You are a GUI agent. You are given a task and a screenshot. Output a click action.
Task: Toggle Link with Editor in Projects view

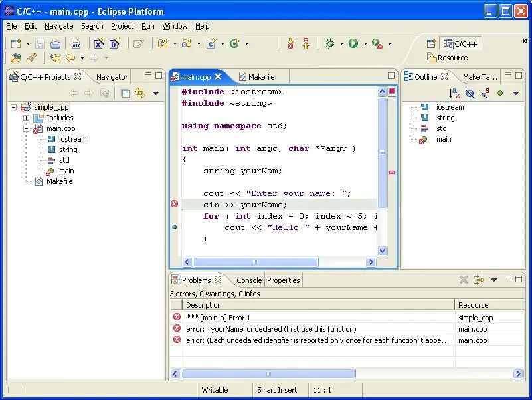click(x=140, y=93)
